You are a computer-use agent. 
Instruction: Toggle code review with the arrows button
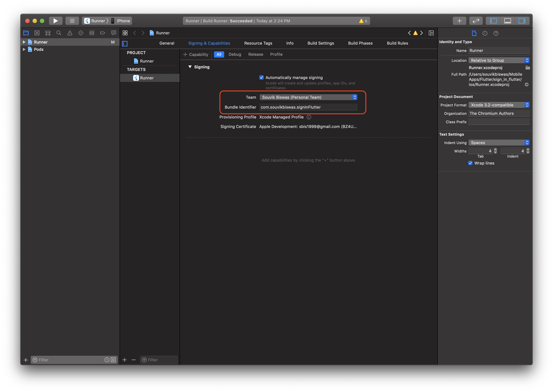(476, 21)
